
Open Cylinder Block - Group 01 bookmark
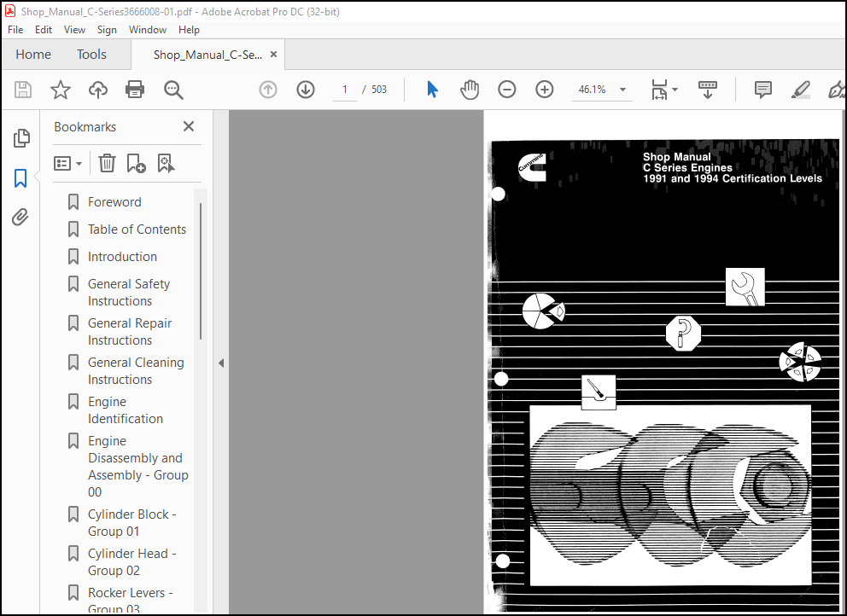coord(131,523)
